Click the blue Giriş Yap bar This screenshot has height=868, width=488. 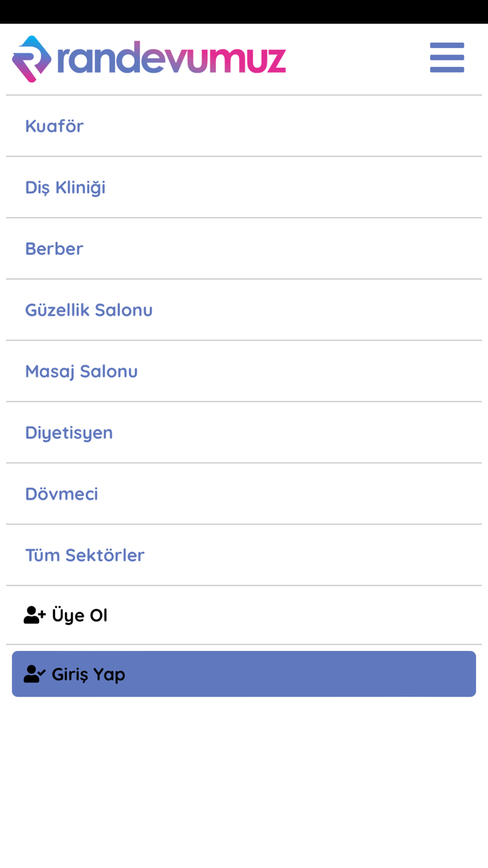pyautogui.click(x=243, y=673)
